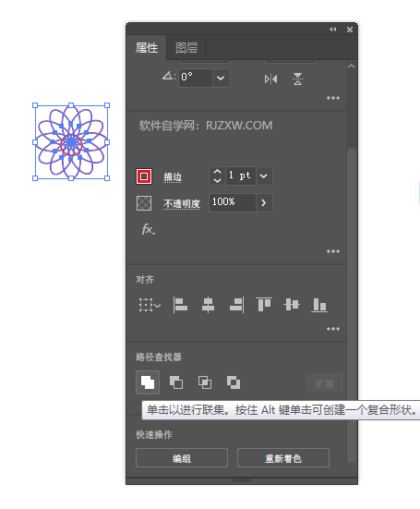The height and width of the screenshot is (509, 420).
Task: Click the 扩展 expand button
Action: click(x=325, y=383)
